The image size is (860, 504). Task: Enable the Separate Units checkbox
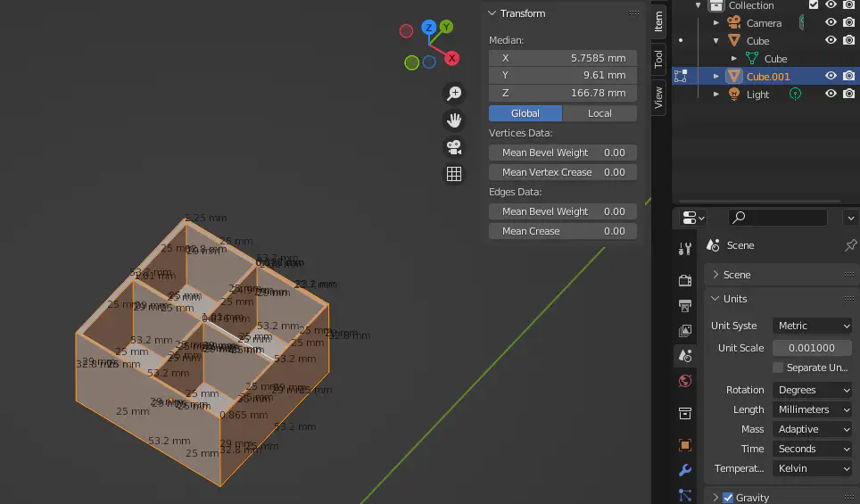click(x=778, y=368)
